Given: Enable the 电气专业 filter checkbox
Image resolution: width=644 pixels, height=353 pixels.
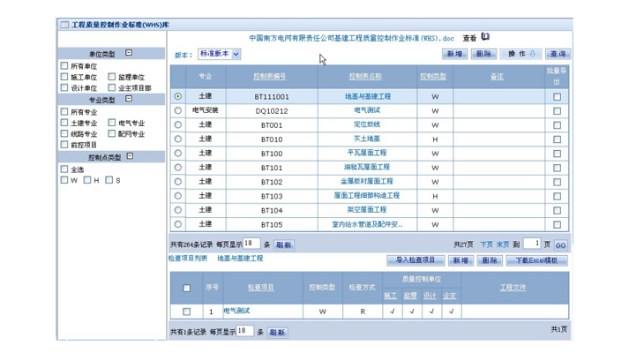Looking at the screenshot, I should tap(112, 123).
